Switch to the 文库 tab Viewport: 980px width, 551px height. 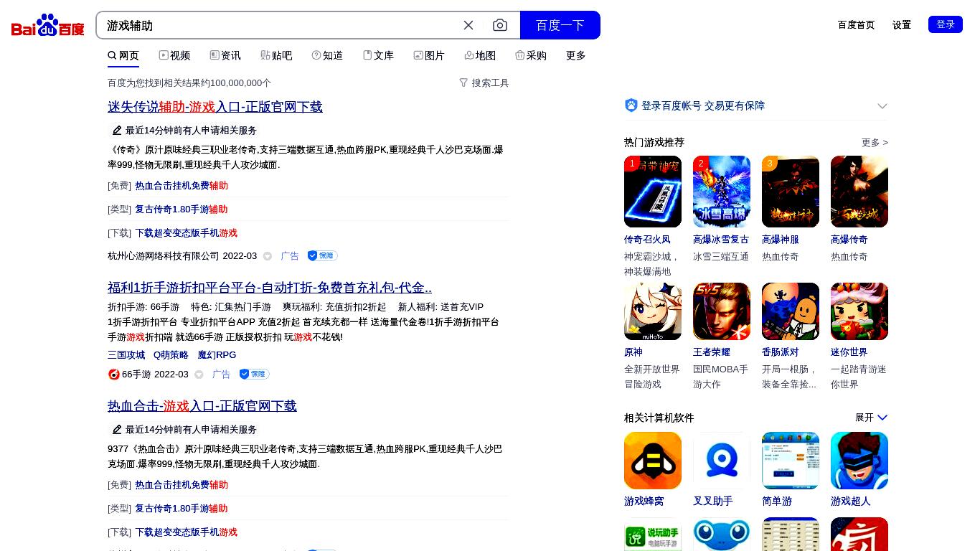tap(378, 55)
